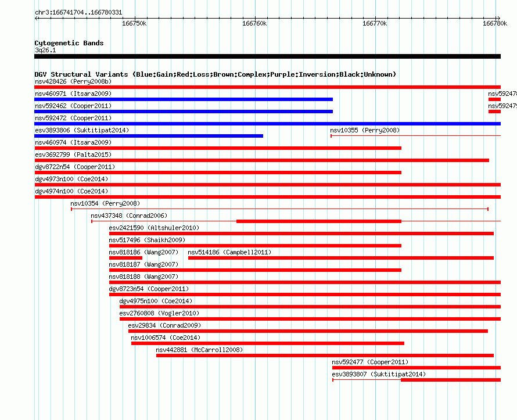Select nsv592477 (Cooper2011) label
Screen dimensions: 517x420
[x=370, y=362]
